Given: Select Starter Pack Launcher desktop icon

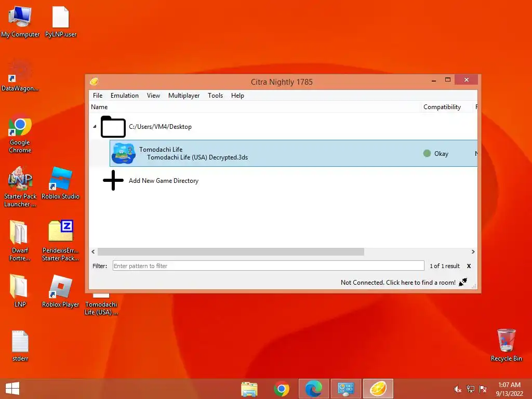Looking at the screenshot, I should click(x=20, y=187).
